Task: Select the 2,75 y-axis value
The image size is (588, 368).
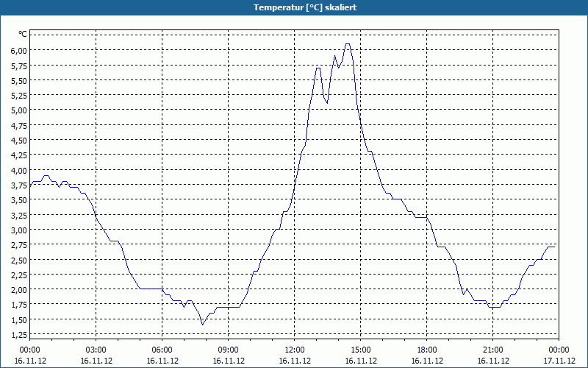Action: pyautogui.click(x=20, y=245)
